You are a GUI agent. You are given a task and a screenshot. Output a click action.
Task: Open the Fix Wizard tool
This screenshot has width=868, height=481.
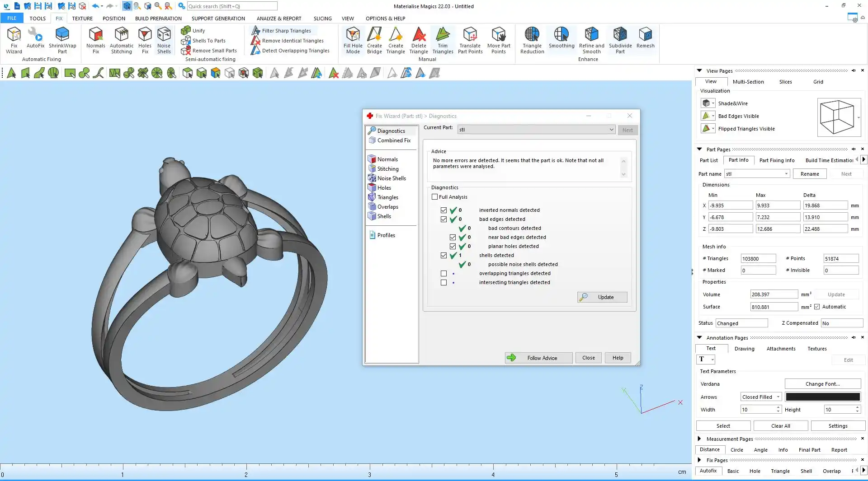14,40
